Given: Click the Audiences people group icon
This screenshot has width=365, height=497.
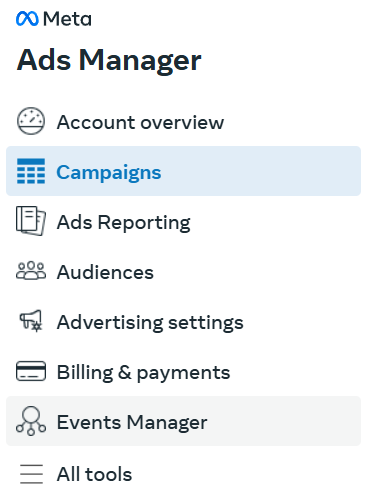Looking at the screenshot, I should 31,270.
